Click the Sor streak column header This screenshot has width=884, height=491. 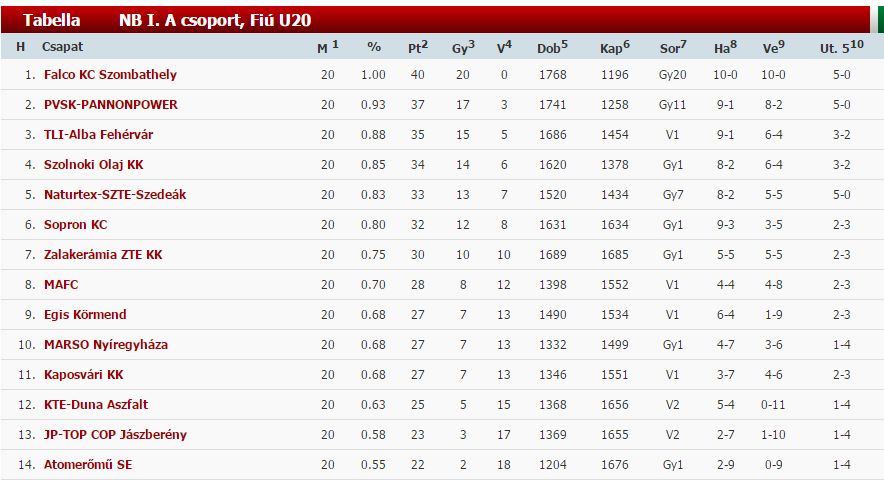tap(673, 47)
